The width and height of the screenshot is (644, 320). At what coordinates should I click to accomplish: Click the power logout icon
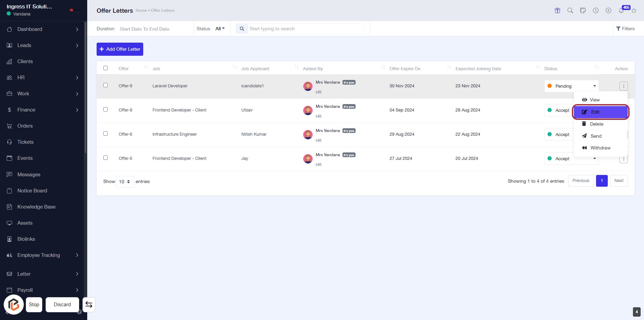click(x=634, y=10)
